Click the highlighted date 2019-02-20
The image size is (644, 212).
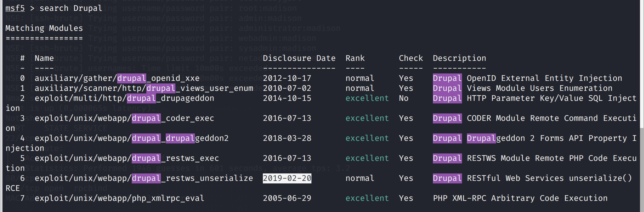tap(287, 178)
